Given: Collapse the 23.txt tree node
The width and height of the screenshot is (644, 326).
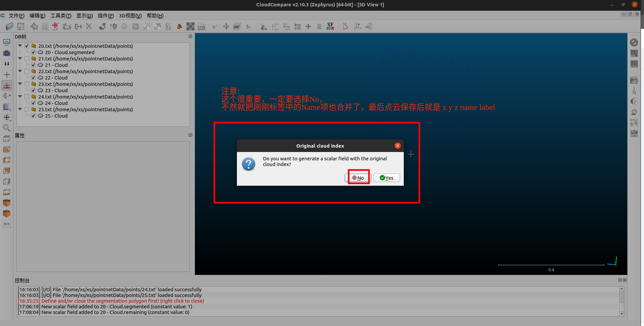Looking at the screenshot, I should click(x=20, y=84).
